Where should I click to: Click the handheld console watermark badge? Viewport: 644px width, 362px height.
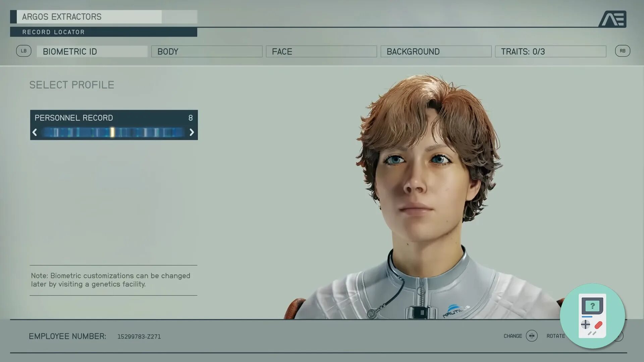point(592,316)
